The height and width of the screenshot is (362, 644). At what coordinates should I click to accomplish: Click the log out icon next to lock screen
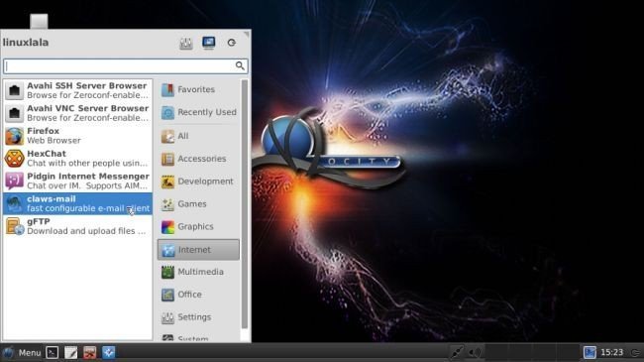232,43
